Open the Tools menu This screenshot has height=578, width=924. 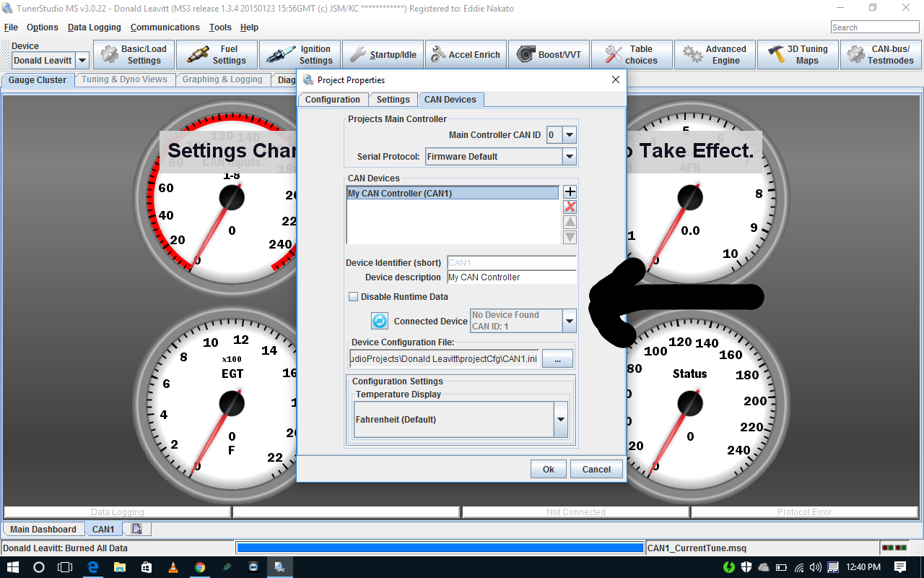(x=220, y=27)
